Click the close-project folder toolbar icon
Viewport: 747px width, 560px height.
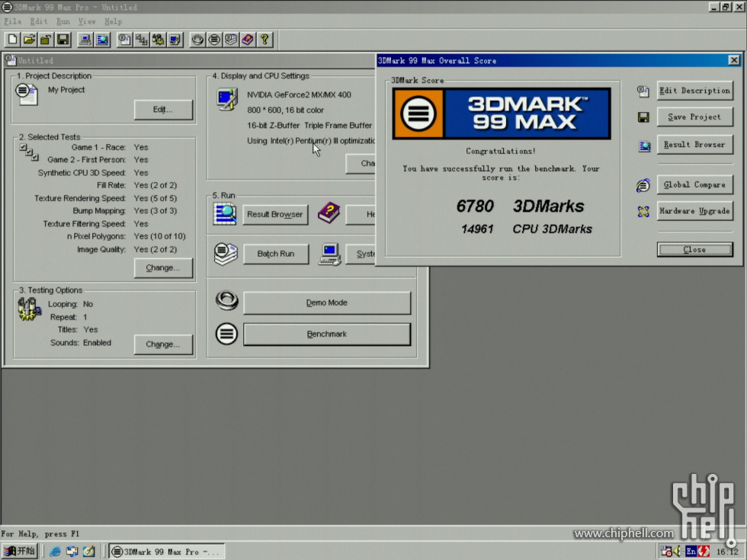click(46, 40)
